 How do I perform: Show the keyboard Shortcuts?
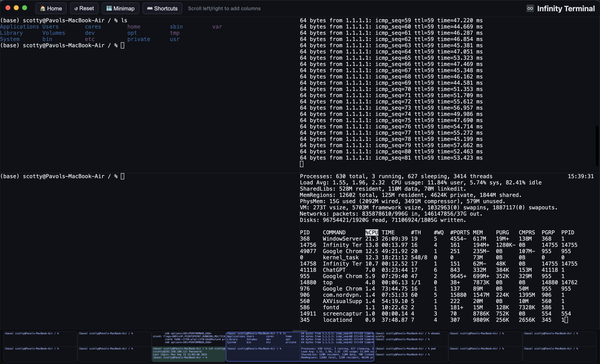point(162,8)
